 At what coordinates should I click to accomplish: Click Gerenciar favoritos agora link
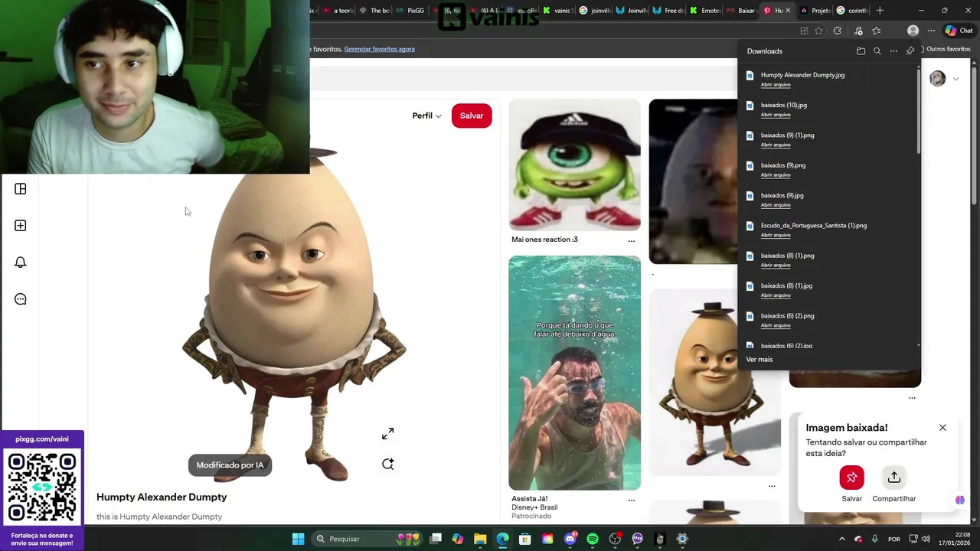click(x=379, y=49)
